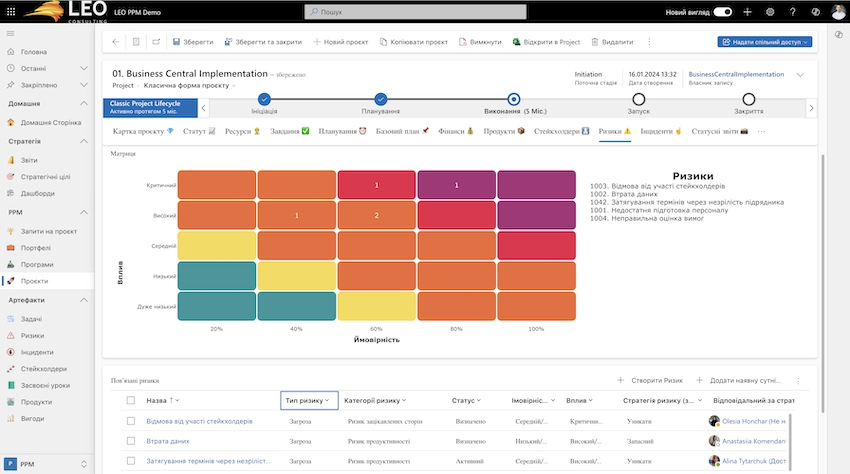
Task: Click Відкрити в Project Excel-style icon
Action: 517,42
